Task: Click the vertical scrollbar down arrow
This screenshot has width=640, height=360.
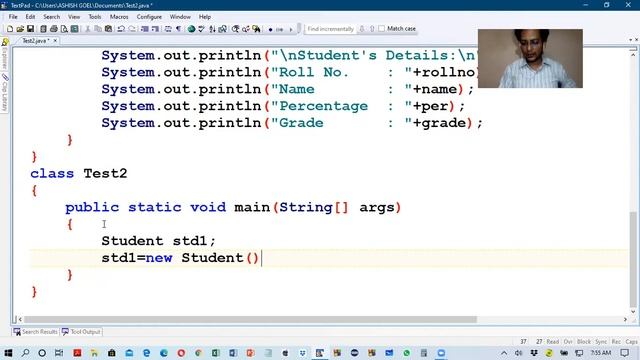Action: point(633,312)
